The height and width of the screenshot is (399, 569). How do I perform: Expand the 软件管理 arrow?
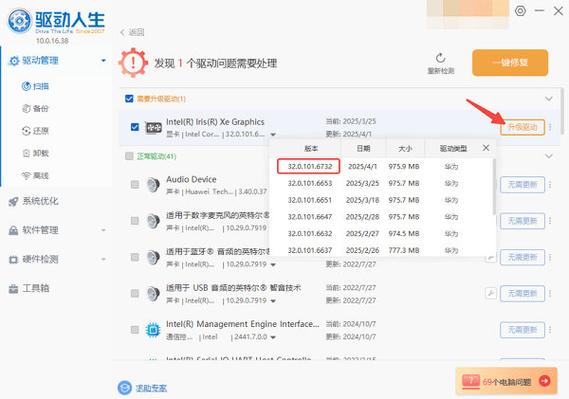pyautogui.click(x=103, y=230)
